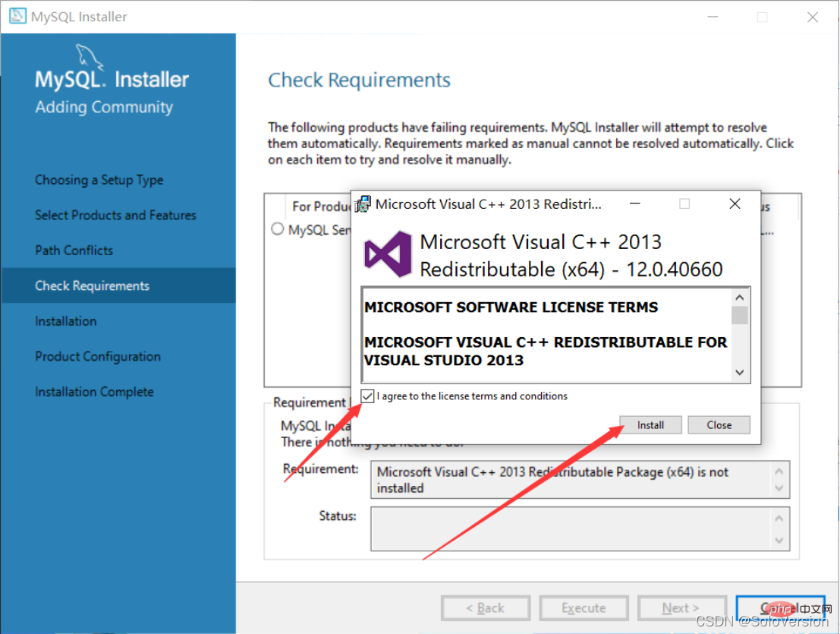Click the Visual C++ installer title bar icon
840x634 pixels.
363,204
